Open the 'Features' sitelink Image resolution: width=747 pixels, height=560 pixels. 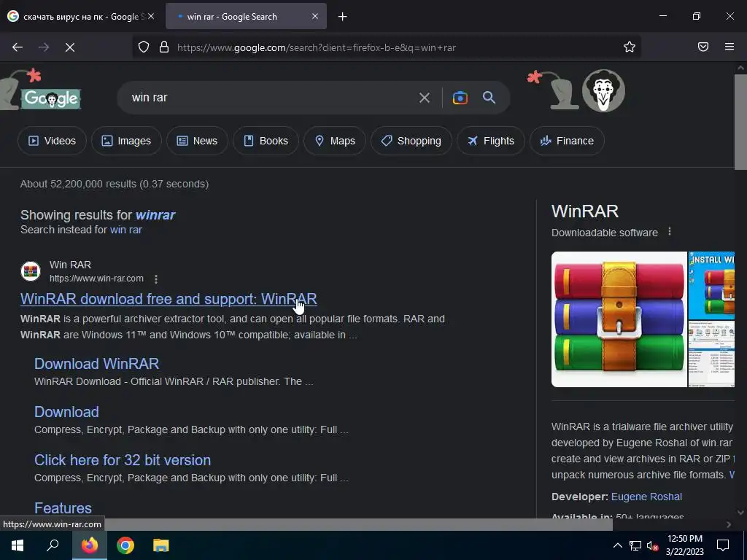coord(63,508)
